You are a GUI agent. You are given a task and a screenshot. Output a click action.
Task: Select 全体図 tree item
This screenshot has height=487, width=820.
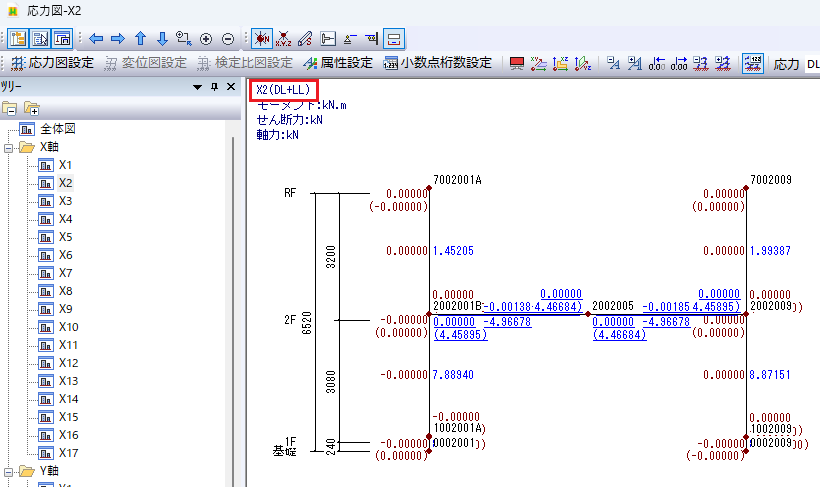[x=58, y=129]
